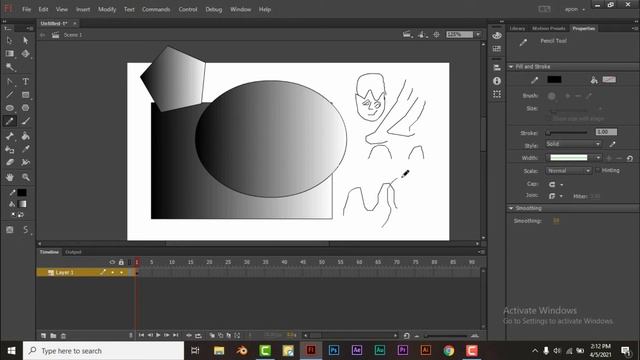Click the New Folder icon in timeline

tap(53, 336)
